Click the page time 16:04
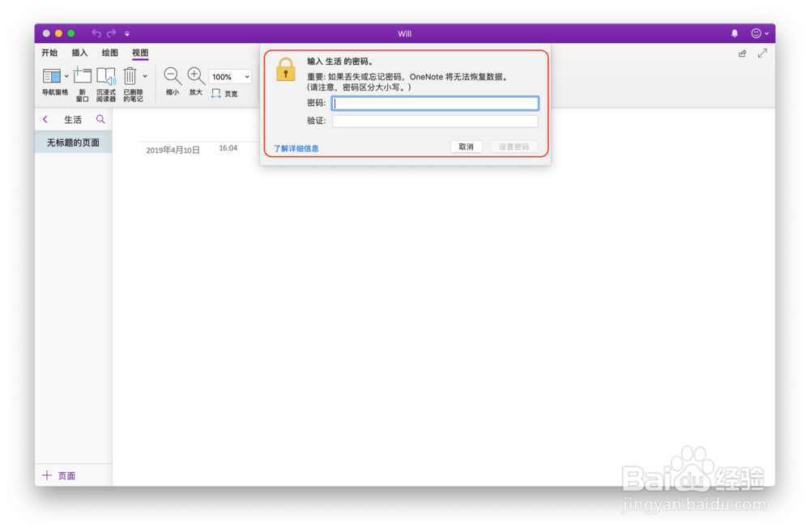Image resolution: width=810 pixels, height=532 pixels. [228, 148]
